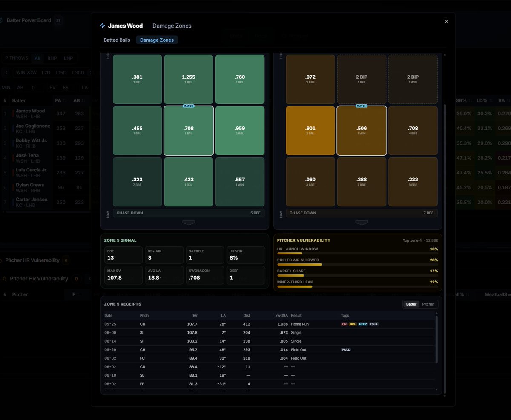The image size is (511, 420).
Task: Click the green .760 zone cell
Action: pyautogui.click(x=240, y=79)
